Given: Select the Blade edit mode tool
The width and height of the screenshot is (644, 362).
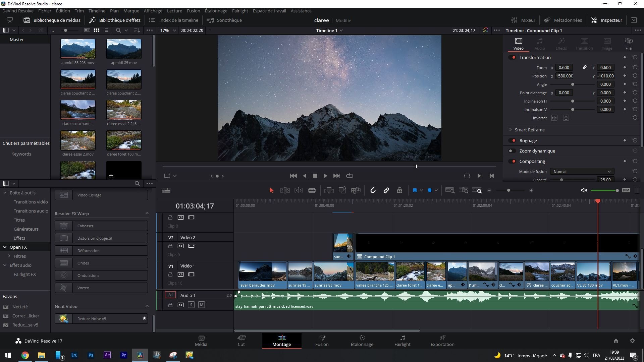Looking at the screenshot, I should (x=312, y=190).
